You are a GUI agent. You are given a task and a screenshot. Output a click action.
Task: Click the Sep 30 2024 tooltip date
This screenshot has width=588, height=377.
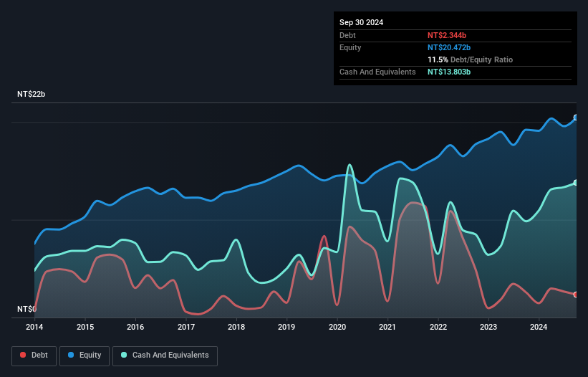coord(361,22)
